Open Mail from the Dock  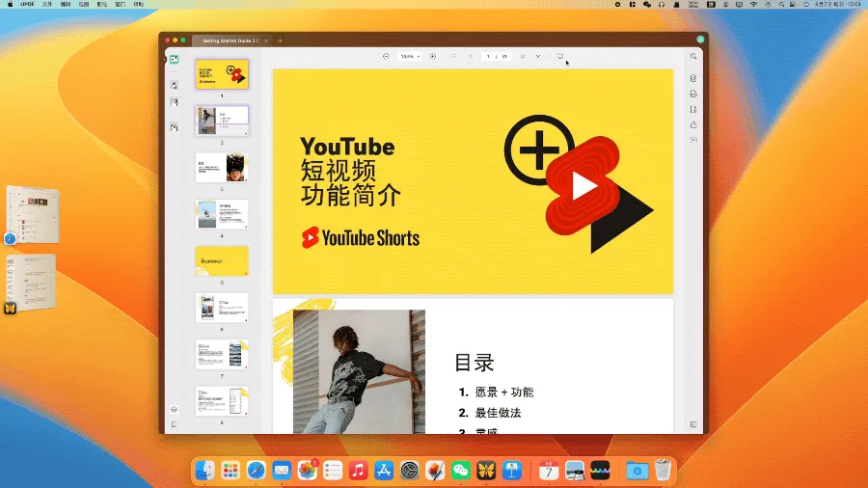coord(282,471)
